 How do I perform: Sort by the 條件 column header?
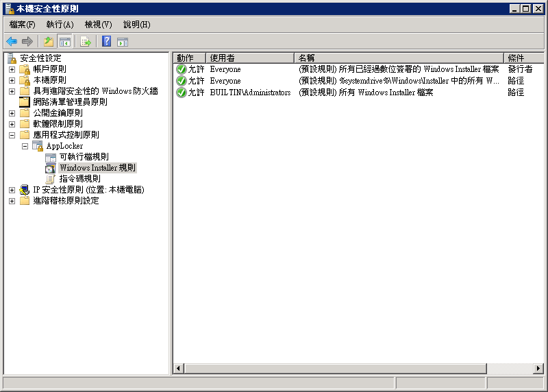pos(523,58)
